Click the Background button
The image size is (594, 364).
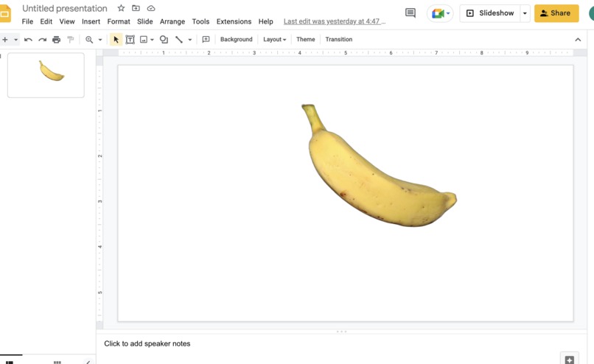point(236,39)
